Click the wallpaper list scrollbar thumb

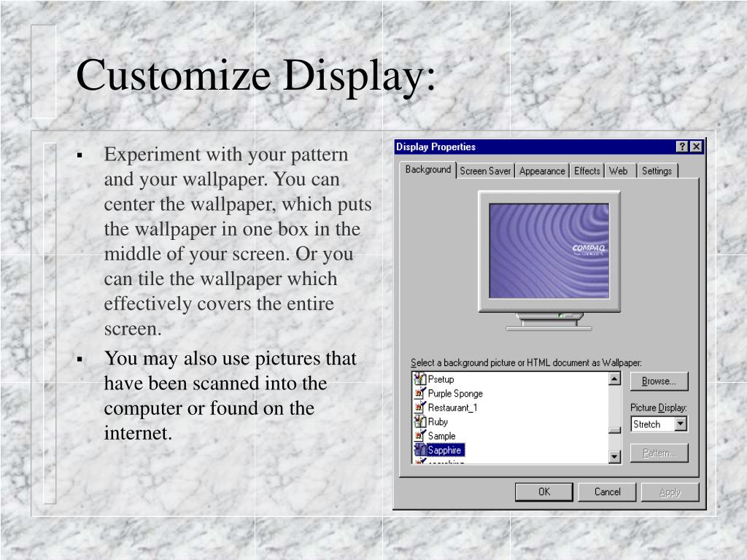pos(615,430)
